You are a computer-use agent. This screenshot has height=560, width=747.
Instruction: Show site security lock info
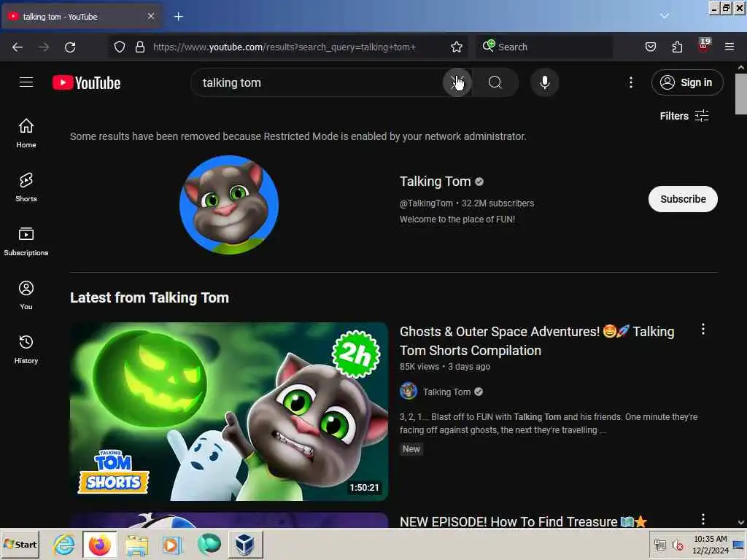click(x=139, y=47)
